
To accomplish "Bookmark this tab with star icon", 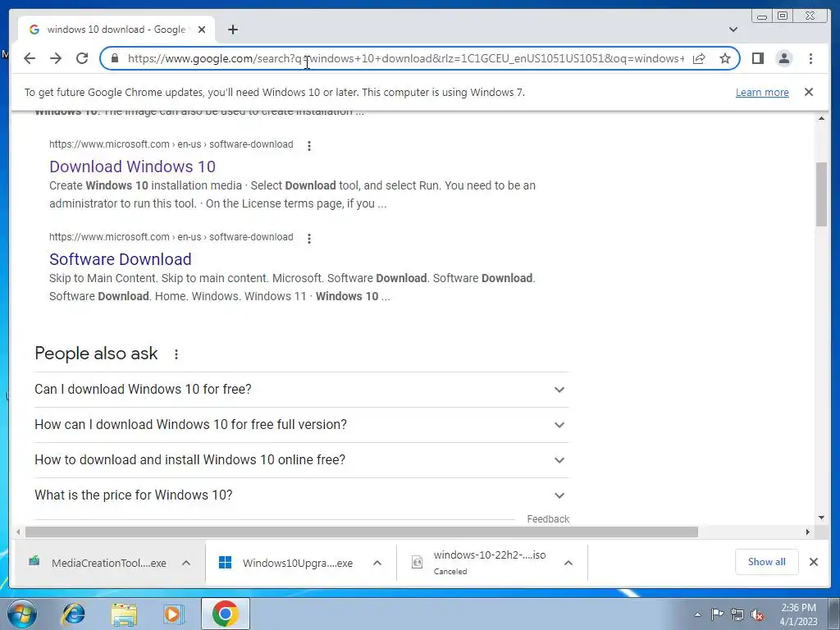I will click(x=725, y=58).
